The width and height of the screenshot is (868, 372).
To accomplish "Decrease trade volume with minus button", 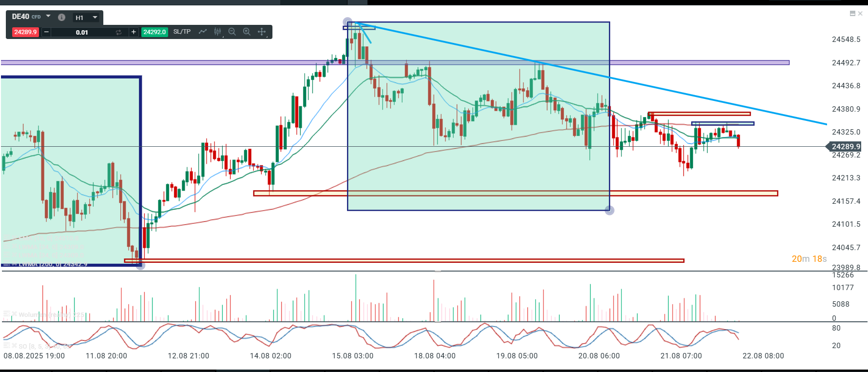I will (46, 32).
